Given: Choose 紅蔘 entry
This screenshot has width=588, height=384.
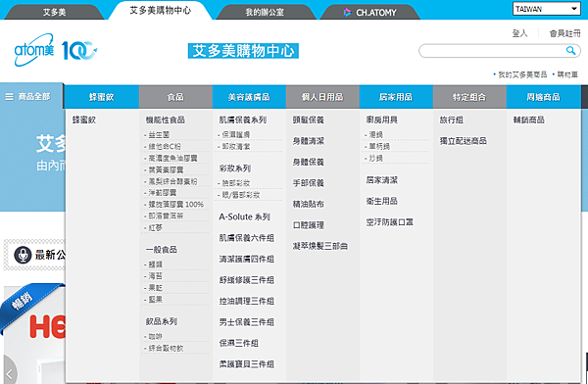Looking at the screenshot, I should point(155,227).
